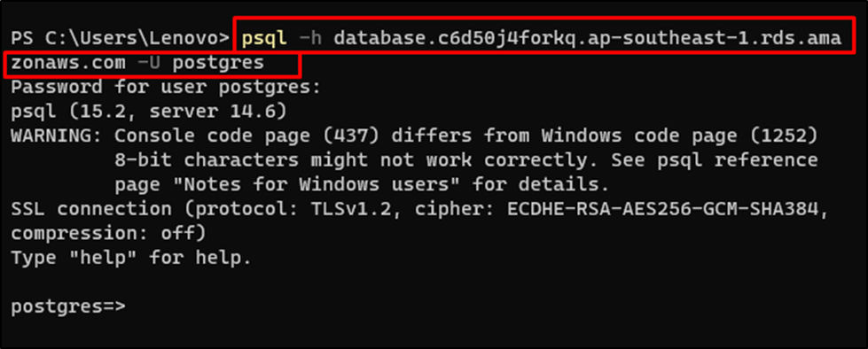868x349 pixels.
Task: Click the compression: off) line
Action: pyautogui.click(x=108, y=234)
